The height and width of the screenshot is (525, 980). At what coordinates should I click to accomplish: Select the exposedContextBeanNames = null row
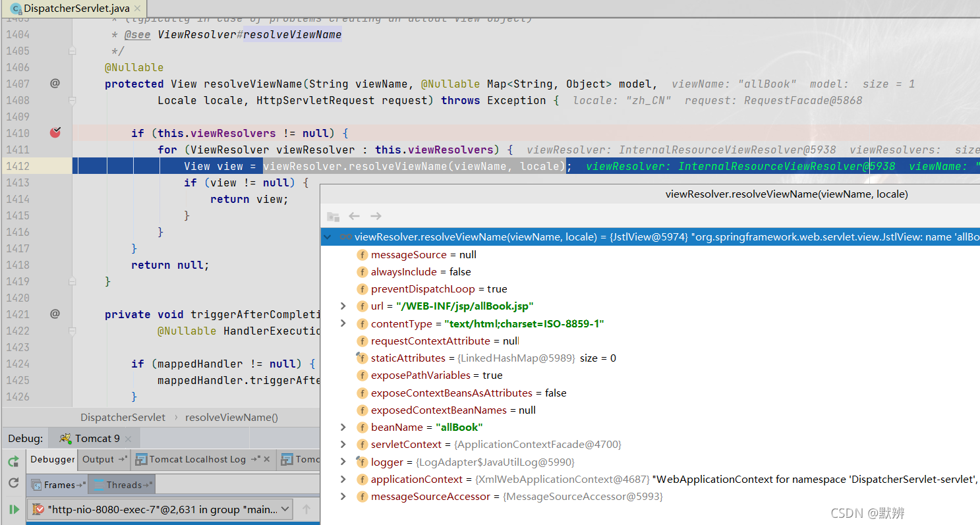point(650,410)
